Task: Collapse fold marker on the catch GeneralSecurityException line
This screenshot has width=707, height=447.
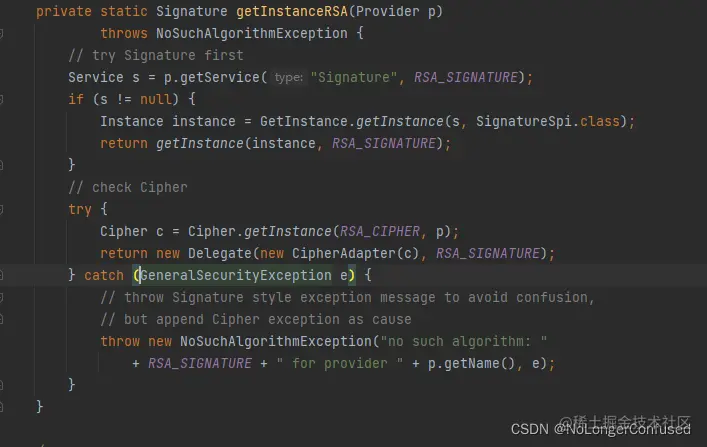Action: (x=1, y=275)
